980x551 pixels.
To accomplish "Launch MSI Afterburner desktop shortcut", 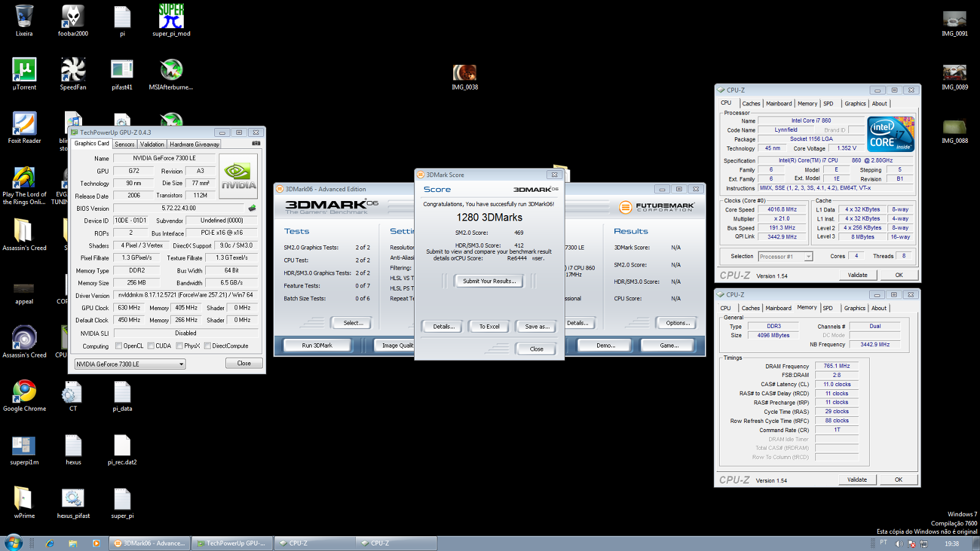I will click(171, 74).
